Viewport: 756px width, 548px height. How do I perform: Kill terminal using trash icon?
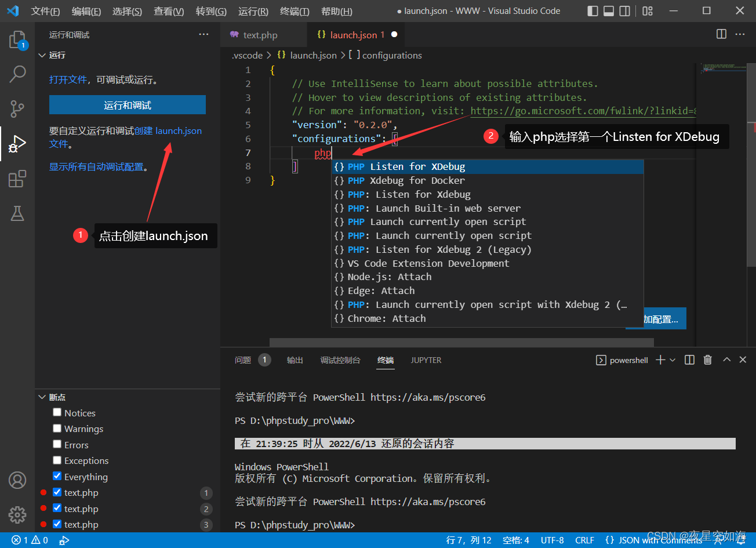click(x=707, y=360)
